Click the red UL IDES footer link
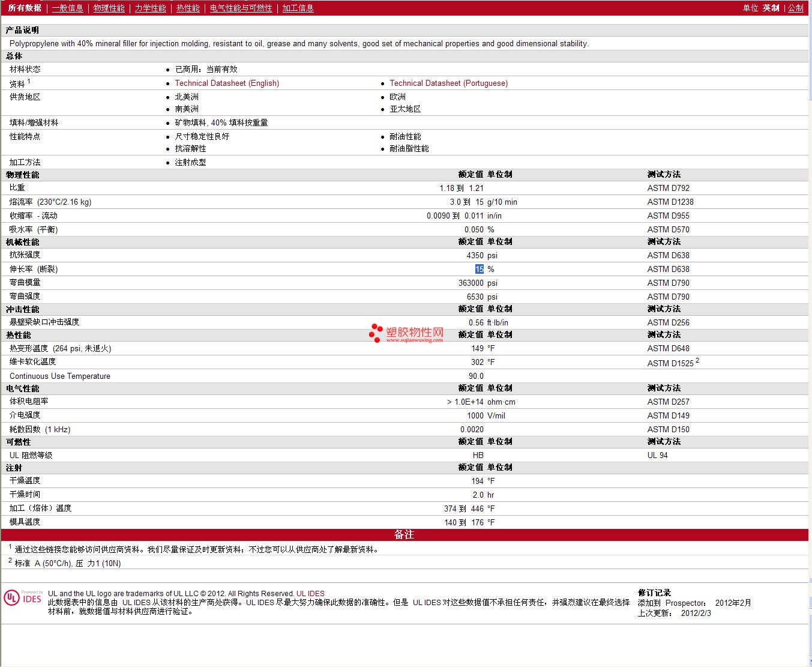The height and width of the screenshot is (667, 812). [x=310, y=594]
